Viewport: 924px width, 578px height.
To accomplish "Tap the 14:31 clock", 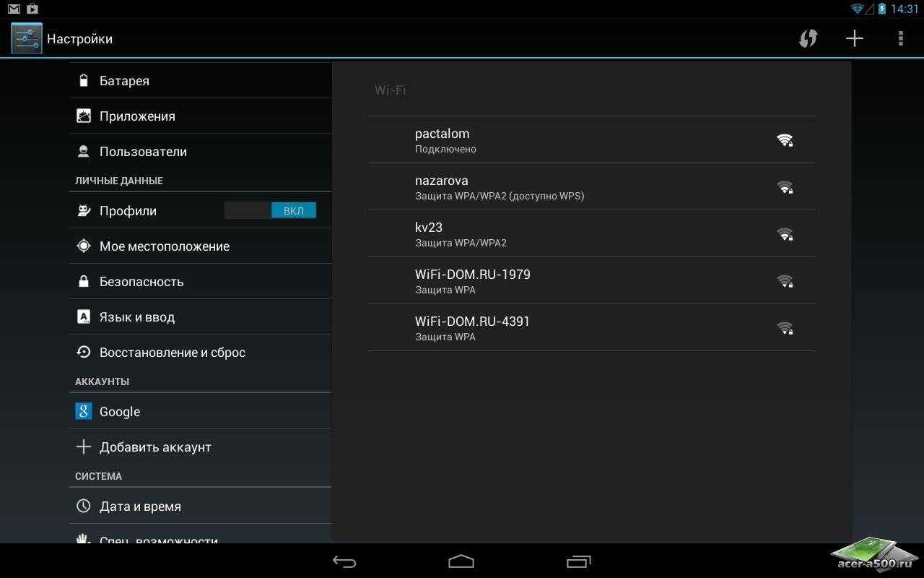I will (905, 9).
